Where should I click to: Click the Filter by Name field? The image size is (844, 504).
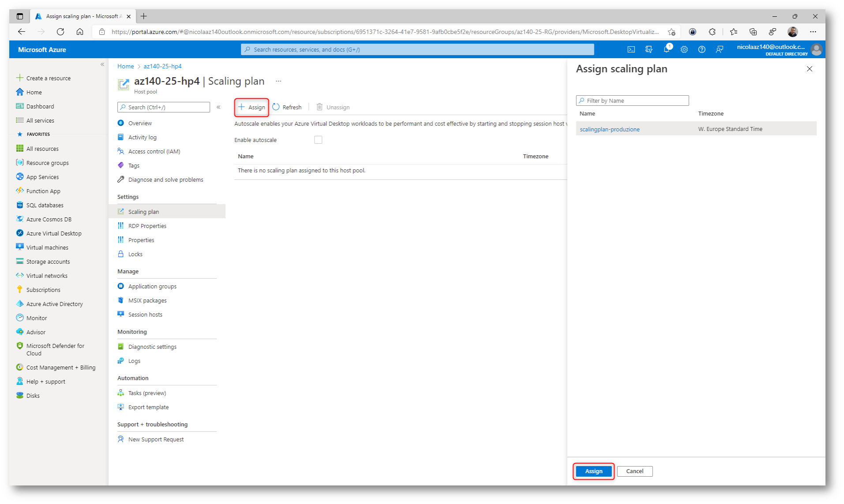[x=632, y=101]
